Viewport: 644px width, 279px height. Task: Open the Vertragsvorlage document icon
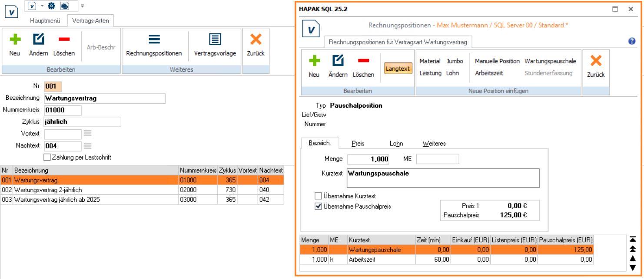pos(215,40)
